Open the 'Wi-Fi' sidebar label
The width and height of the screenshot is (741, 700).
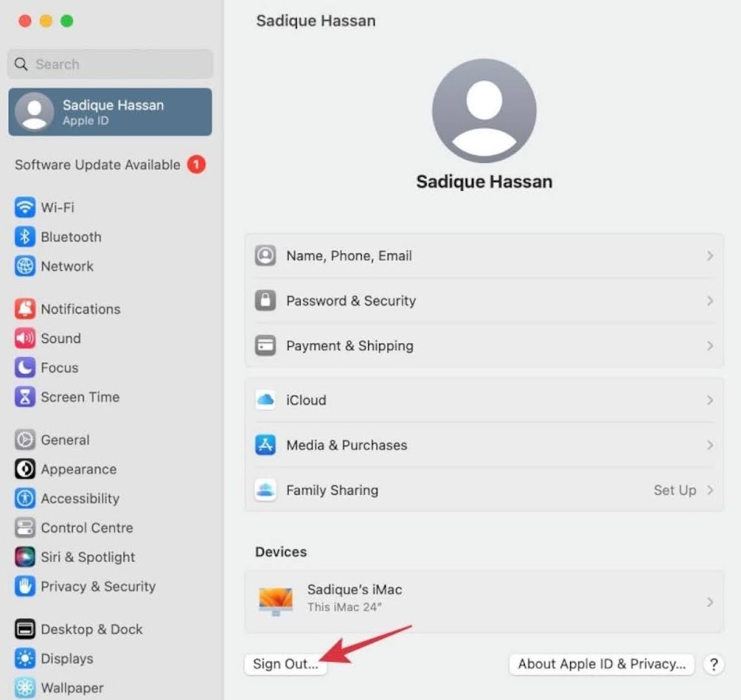point(58,207)
